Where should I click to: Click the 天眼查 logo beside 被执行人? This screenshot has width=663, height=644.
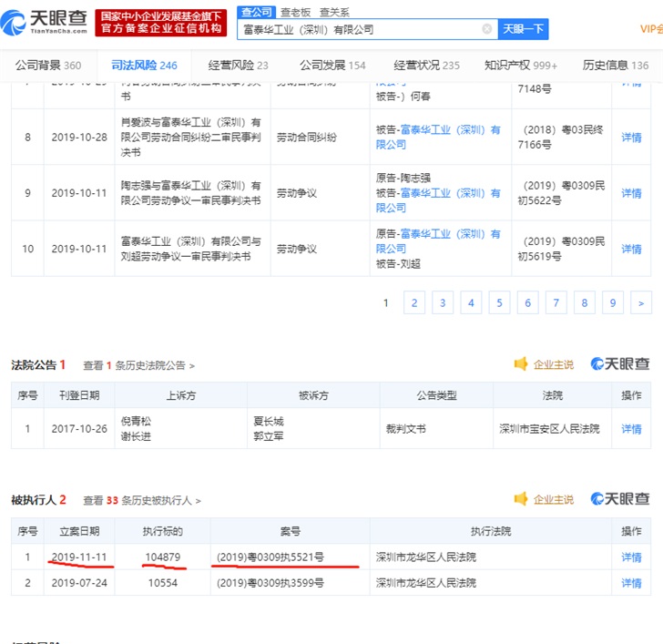tap(620, 499)
